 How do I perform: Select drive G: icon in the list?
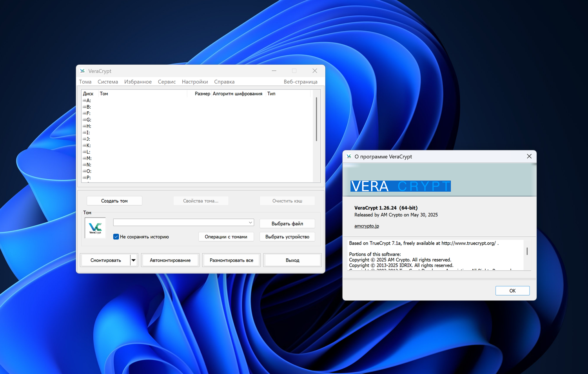(x=84, y=120)
